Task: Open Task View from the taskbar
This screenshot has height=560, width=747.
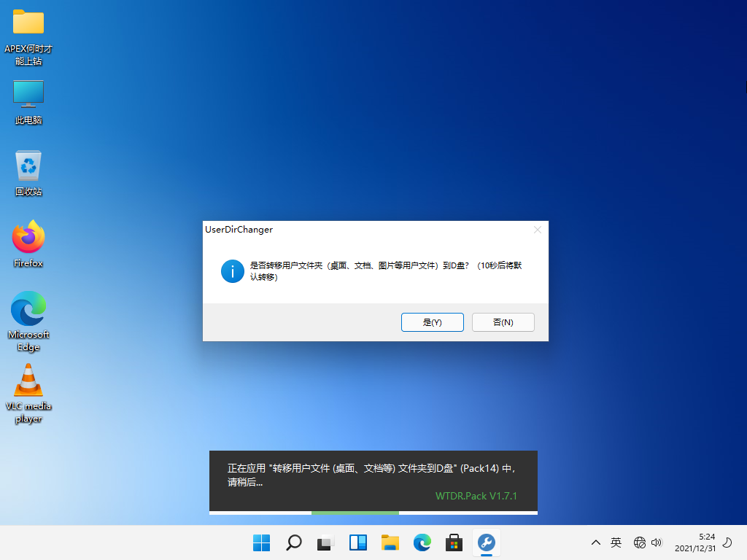Action: click(x=325, y=542)
